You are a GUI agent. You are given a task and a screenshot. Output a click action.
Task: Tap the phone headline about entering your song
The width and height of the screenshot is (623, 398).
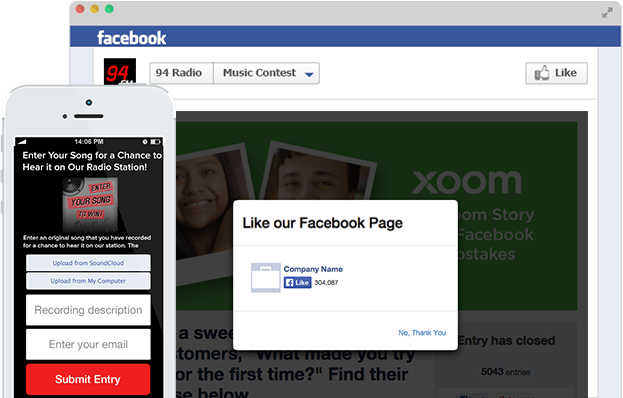tap(92, 161)
